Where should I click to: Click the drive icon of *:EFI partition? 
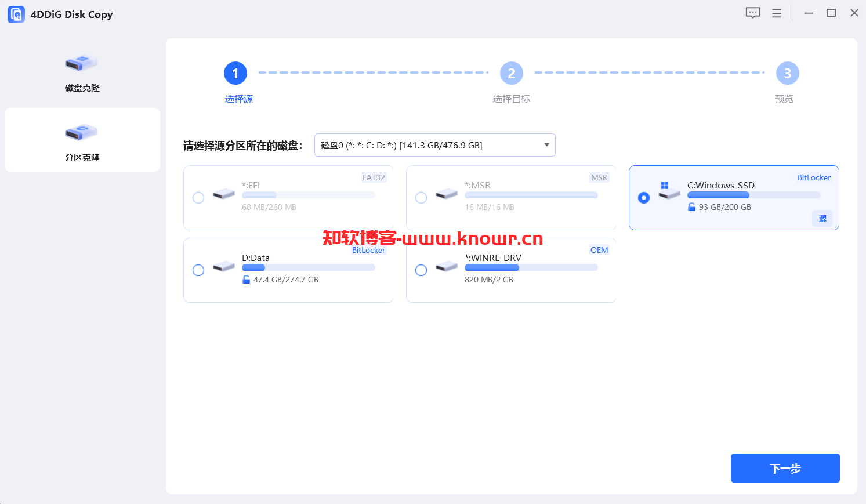click(x=224, y=194)
